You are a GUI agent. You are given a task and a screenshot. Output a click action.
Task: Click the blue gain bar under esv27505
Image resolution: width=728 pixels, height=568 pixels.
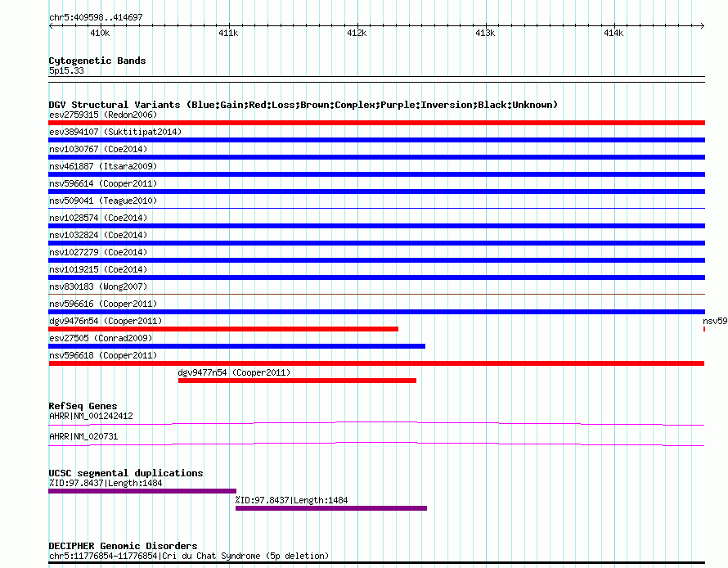(236, 346)
